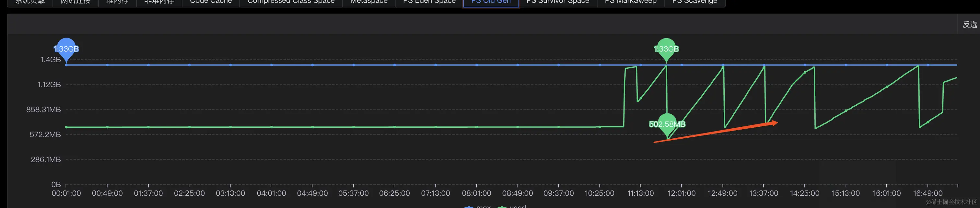Click the 07:13:00 time label
Viewport: 980px width, 208px height.
(436, 193)
